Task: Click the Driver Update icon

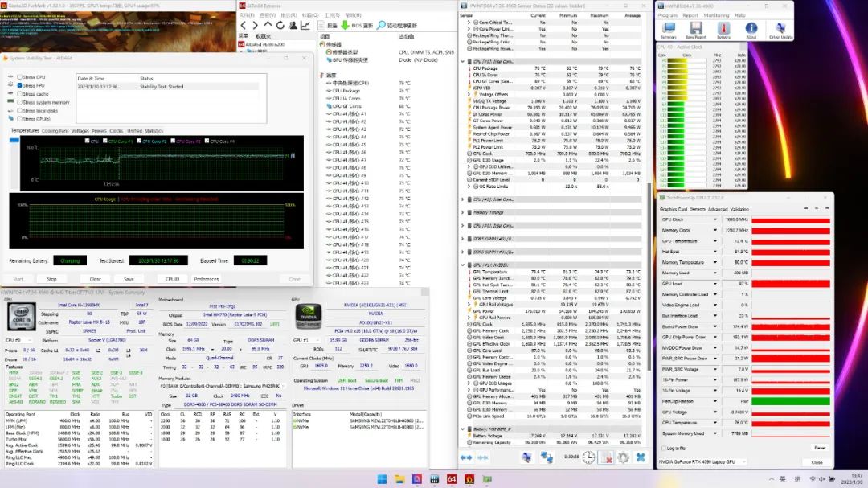Action: (780, 30)
